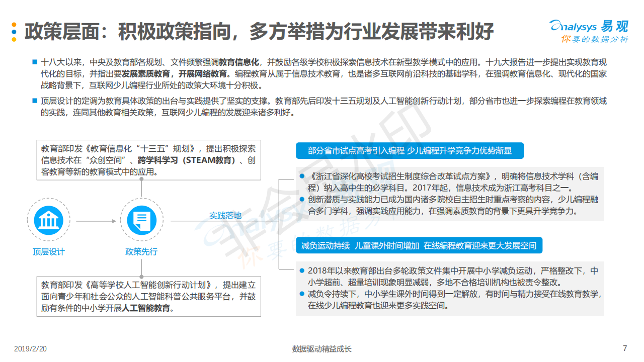The width and height of the screenshot is (644, 362).
Task: Click the page number 7 in footer
Action: pos(625,348)
